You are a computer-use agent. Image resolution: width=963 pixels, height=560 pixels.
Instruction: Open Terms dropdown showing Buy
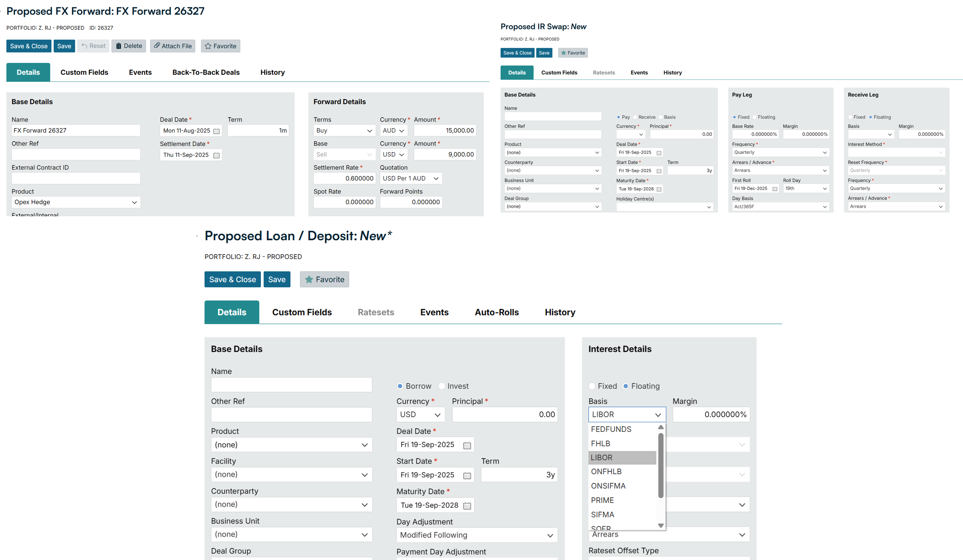tap(344, 131)
